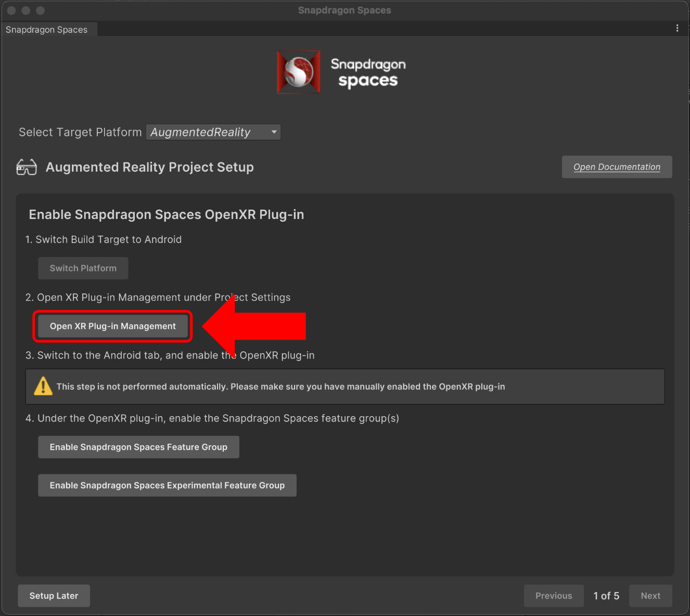The image size is (690, 616).
Task: Enable Snapdragon Spaces Feature Group
Action: [138, 447]
